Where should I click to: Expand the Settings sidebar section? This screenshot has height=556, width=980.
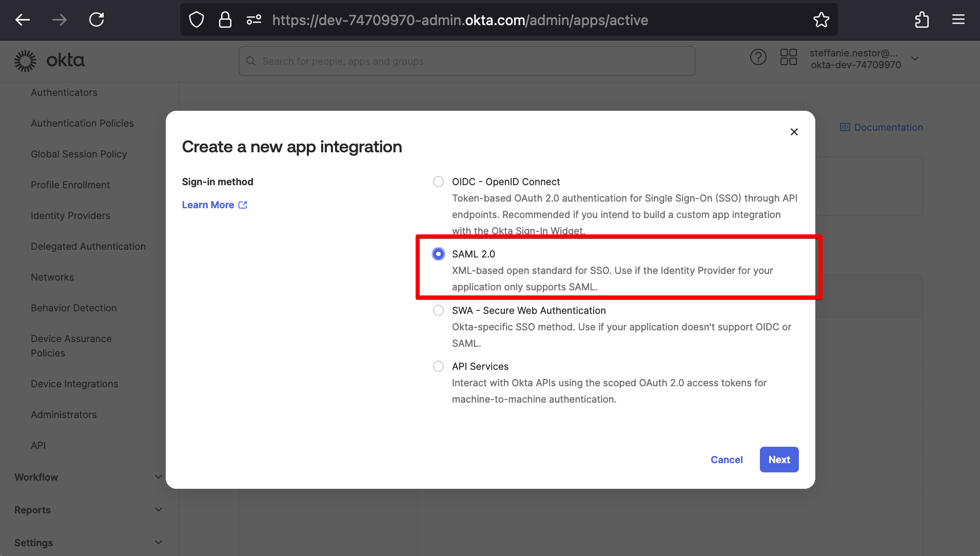pyautogui.click(x=88, y=543)
